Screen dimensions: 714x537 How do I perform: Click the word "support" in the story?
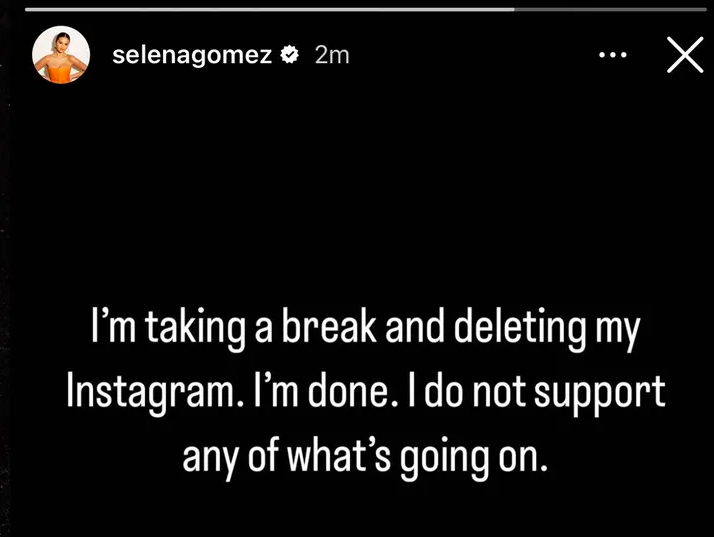tap(603, 391)
